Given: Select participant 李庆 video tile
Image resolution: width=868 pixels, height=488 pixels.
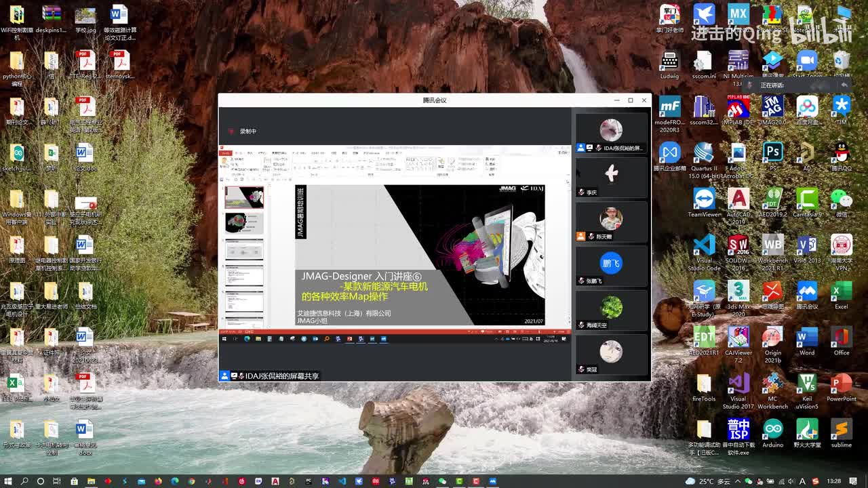Looking at the screenshot, I should pos(611,177).
